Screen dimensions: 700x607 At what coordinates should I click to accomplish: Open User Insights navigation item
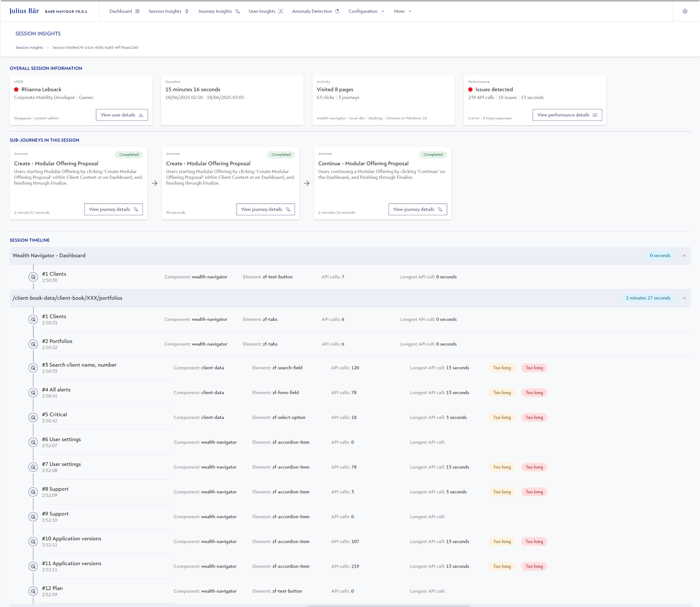coord(266,11)
